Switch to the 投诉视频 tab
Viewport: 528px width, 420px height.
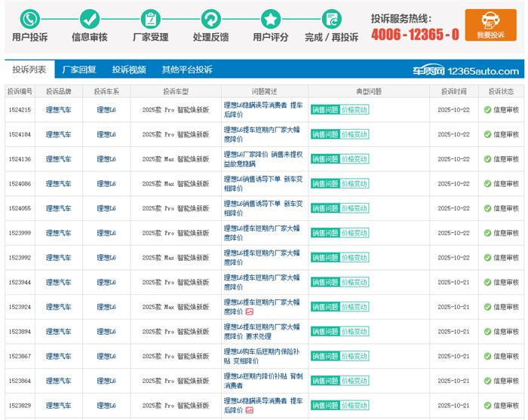click(129, 69)
